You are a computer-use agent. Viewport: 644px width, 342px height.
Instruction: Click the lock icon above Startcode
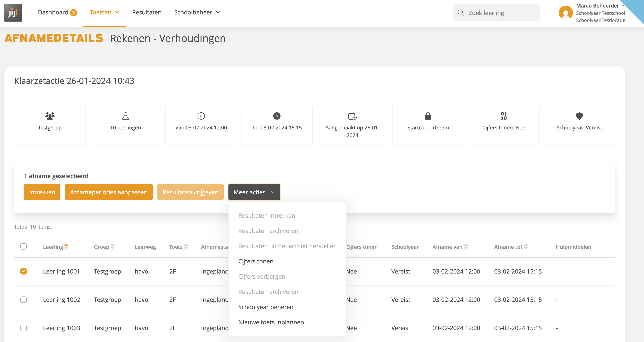coord(428,116)
